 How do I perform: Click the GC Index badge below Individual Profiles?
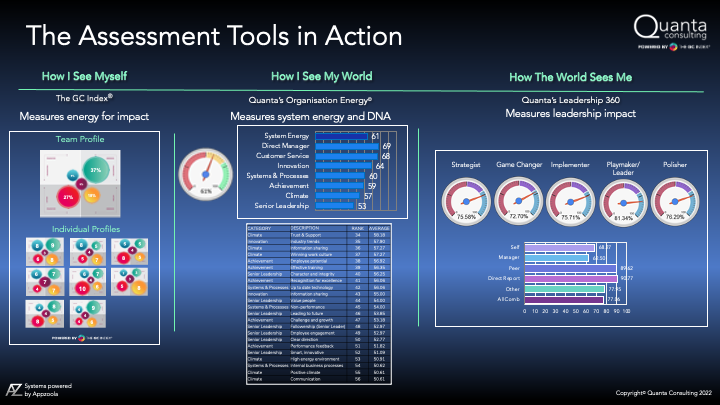(x=82, y=338)
